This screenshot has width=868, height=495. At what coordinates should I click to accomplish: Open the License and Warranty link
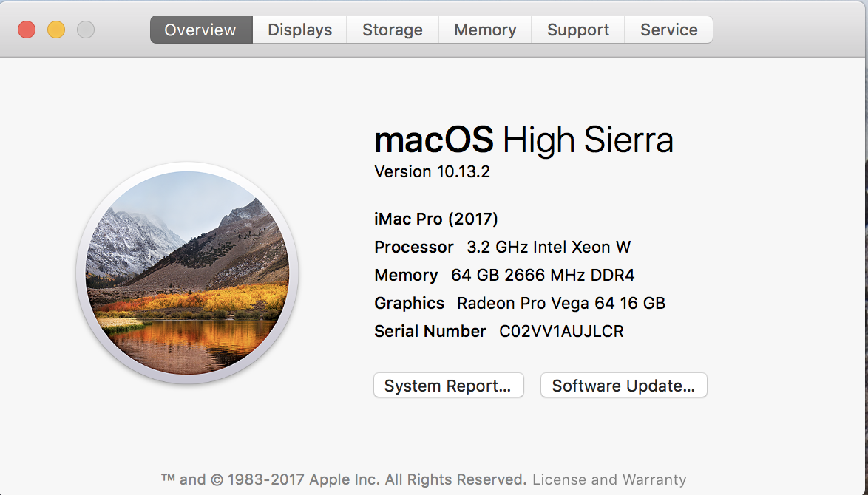(x=609, y=479)
